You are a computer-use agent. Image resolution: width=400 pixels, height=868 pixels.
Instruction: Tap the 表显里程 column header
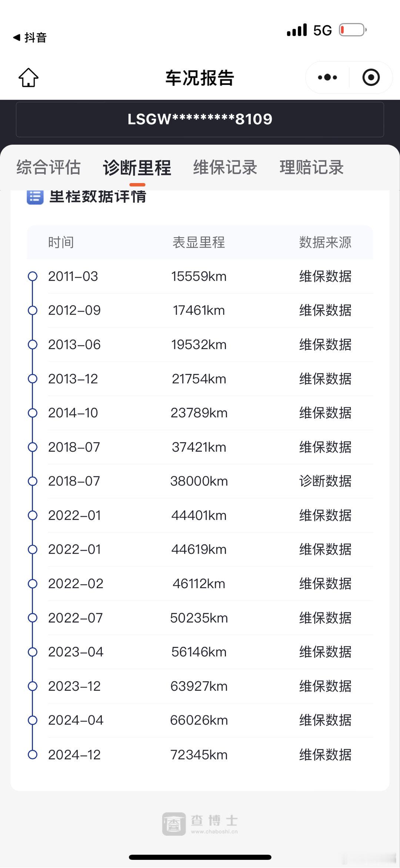[x=199, y=242]
